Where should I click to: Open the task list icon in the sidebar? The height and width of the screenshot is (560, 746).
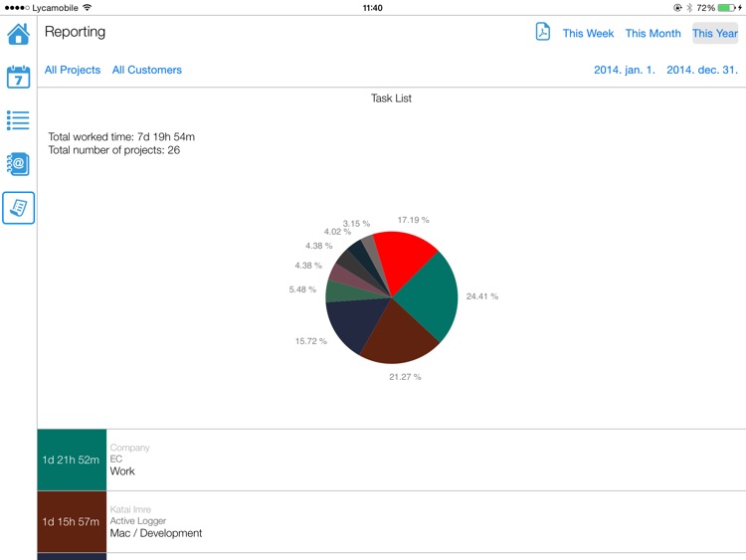coord(18,120)
